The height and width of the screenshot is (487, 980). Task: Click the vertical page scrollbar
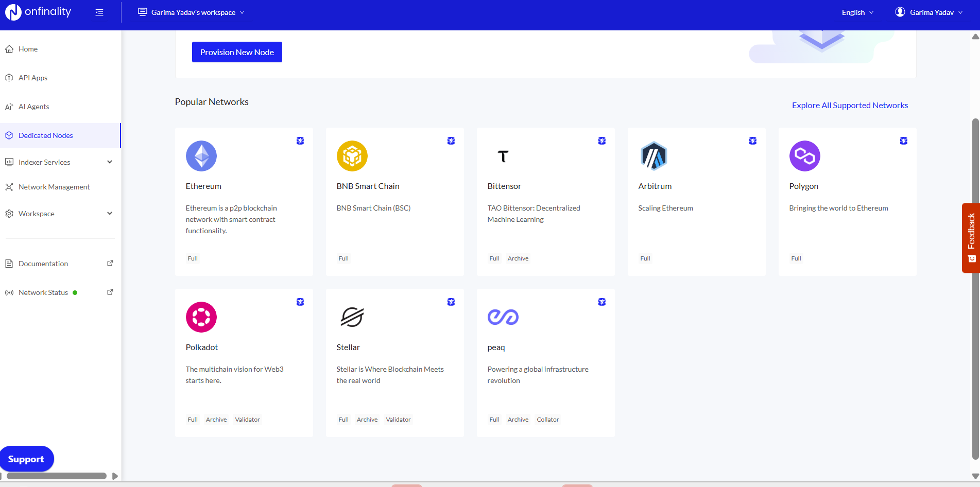point(975,288)
